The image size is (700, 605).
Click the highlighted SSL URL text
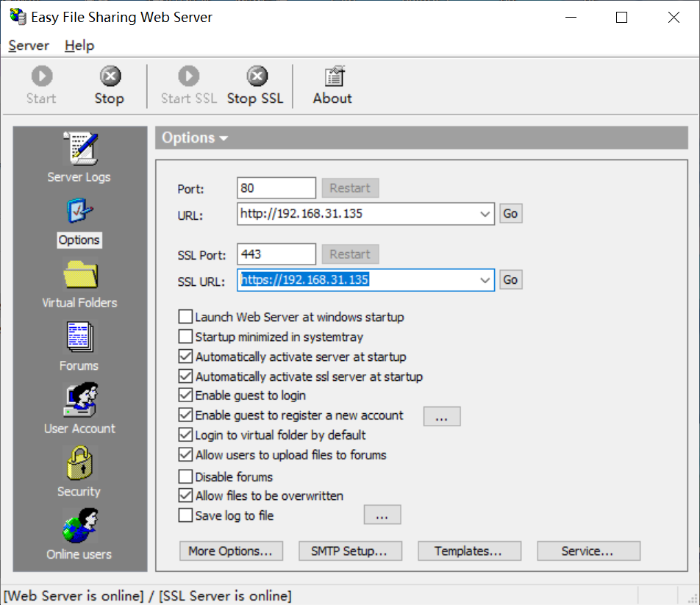coord(304,280)
